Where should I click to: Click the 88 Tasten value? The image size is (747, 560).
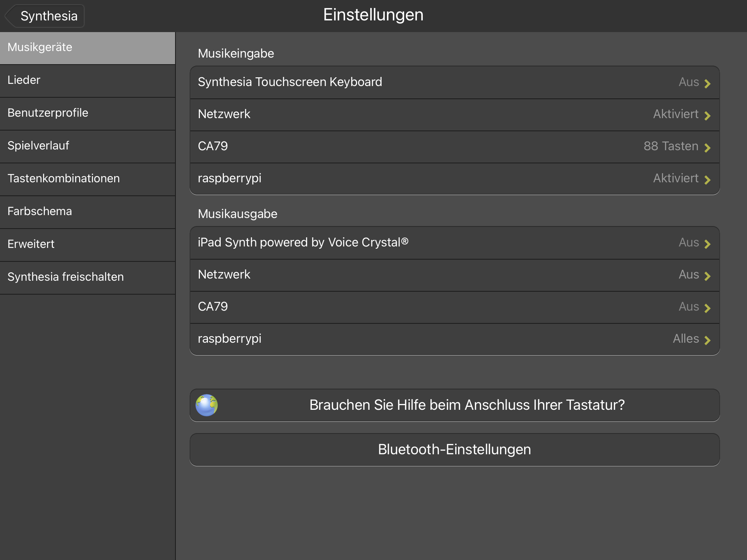coord(671,146)
